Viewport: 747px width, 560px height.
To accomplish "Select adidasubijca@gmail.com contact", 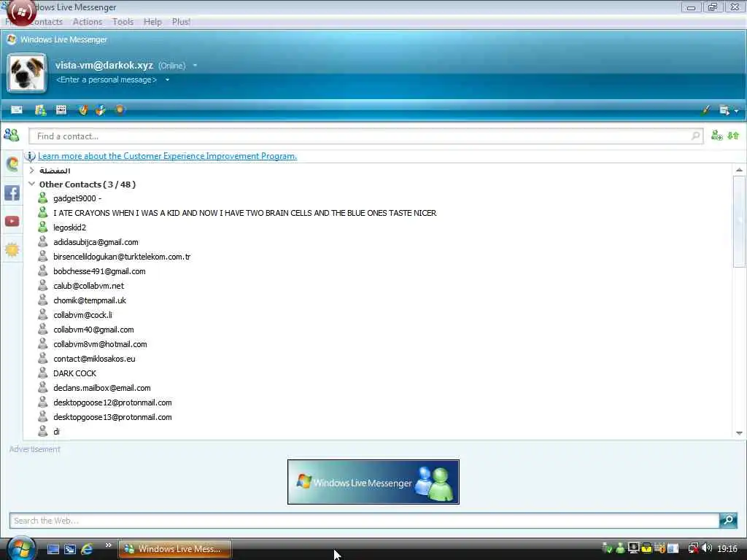I will click(96, 242).
